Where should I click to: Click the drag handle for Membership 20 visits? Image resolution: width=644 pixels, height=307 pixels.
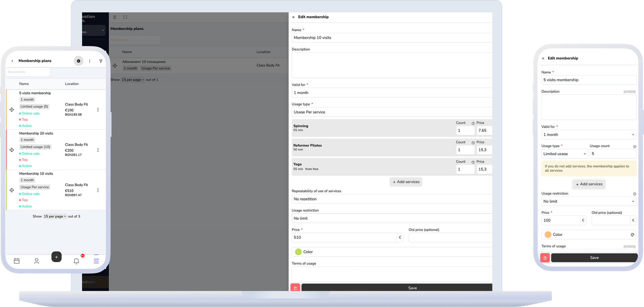(12, 150)
